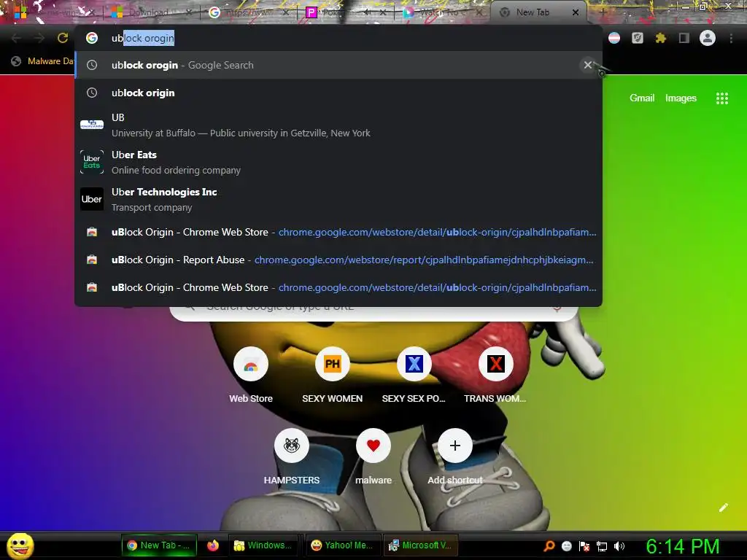Click the round face tray icon
Image resolution: width=747 pixels, height=560 pixels.
566,545
